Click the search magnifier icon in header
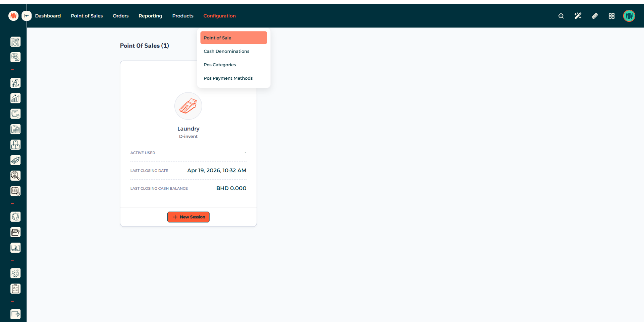This screenshot has height=322, width=644. pyautogui.click(x=561, y=16)
